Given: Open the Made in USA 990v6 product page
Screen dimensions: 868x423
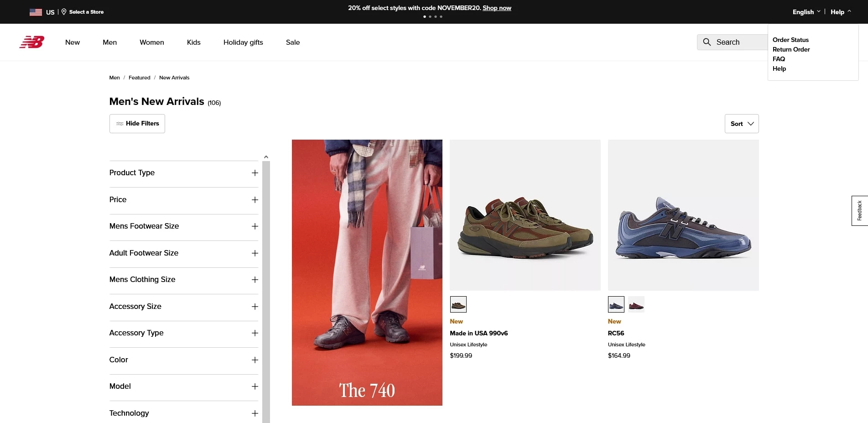Looking at the screenshot, I should [478, 333].
